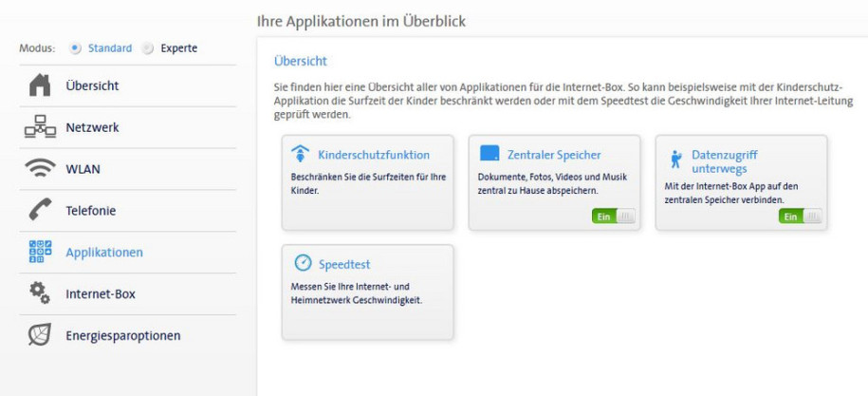868x396 pixels.
Task: Click the Internet-Box gears icon
Action: 40,293
